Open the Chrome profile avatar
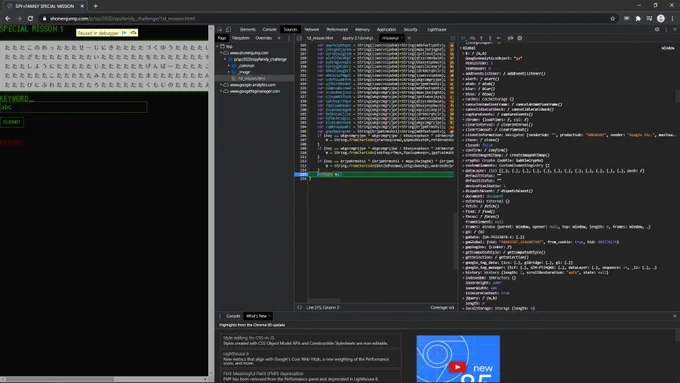 tap(661, 18)
